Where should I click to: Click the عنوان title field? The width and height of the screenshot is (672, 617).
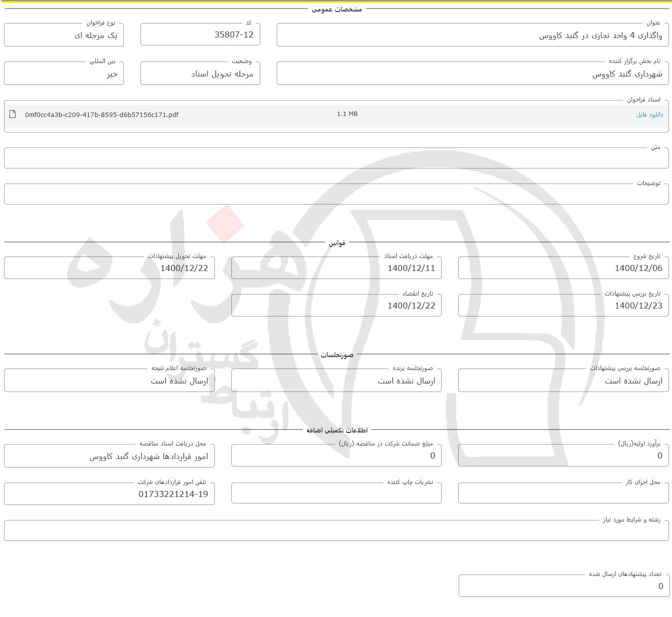coord(472,35)
